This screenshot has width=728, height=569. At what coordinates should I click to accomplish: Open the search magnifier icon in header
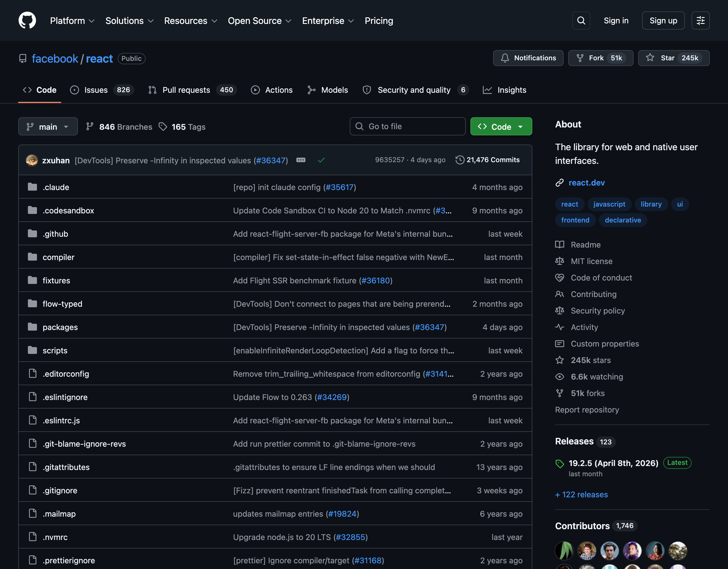[581, 21]
